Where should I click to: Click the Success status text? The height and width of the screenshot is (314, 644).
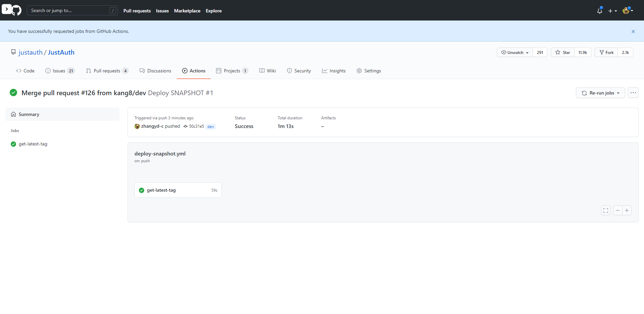coord(244,126)
